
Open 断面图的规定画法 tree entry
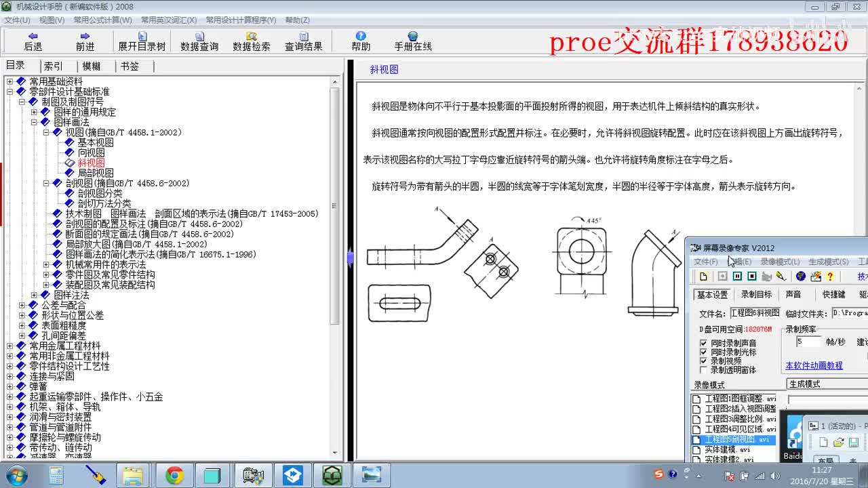[x=149, y=234]
